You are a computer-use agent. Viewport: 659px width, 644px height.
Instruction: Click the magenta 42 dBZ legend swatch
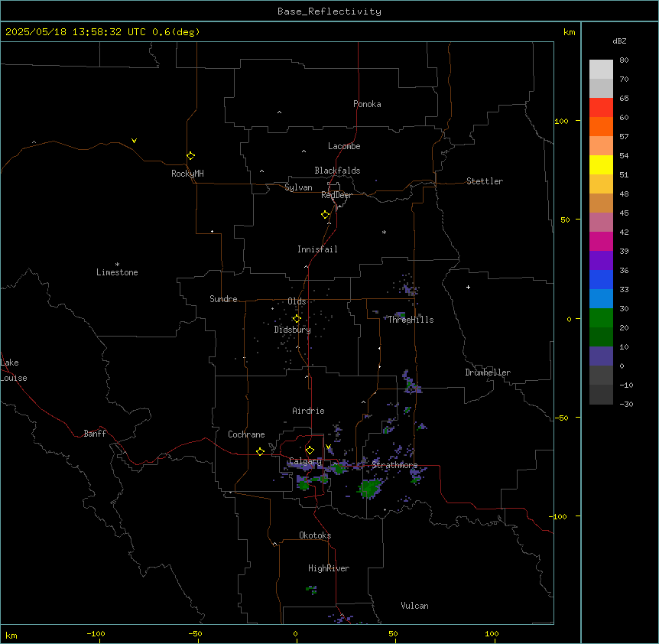click(601, 241)
